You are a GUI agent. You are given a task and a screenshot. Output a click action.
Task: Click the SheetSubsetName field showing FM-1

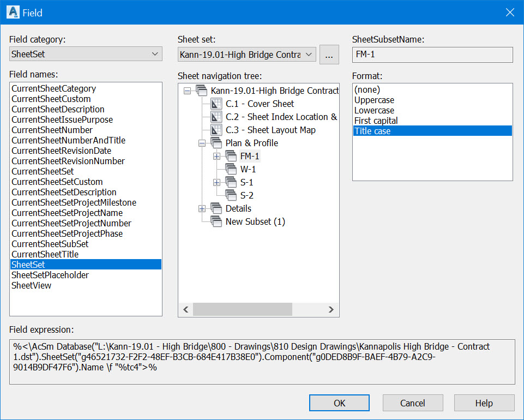click(x=432, y=55)
